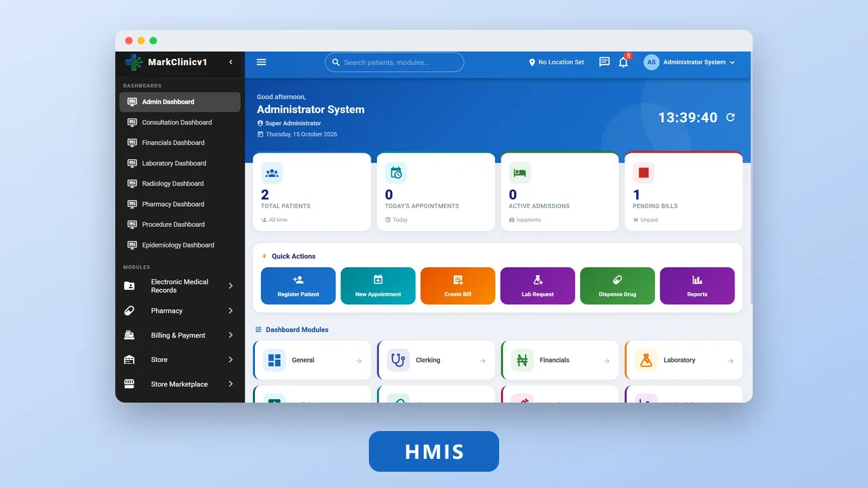Click the Pharmacy pill icon in sidebar
The image size is (868, 488).
tap(129, 311)
